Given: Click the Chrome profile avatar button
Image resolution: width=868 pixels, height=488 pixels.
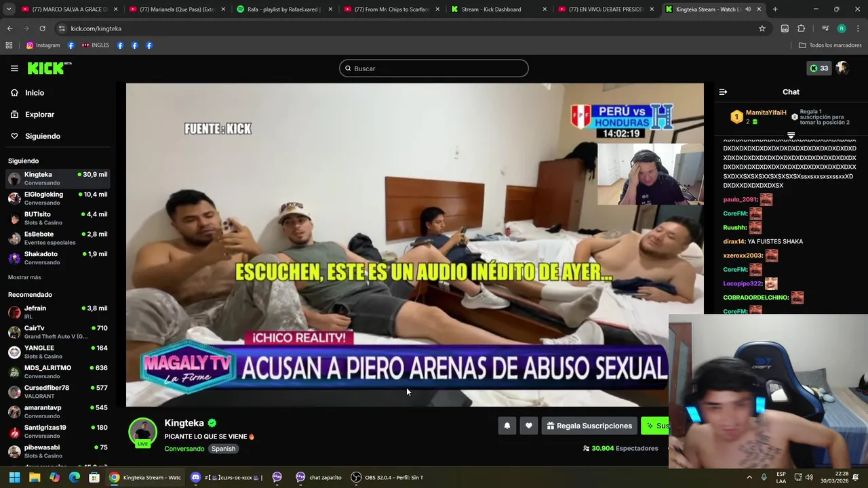Looking at the screenshot, I should [842, 28].
